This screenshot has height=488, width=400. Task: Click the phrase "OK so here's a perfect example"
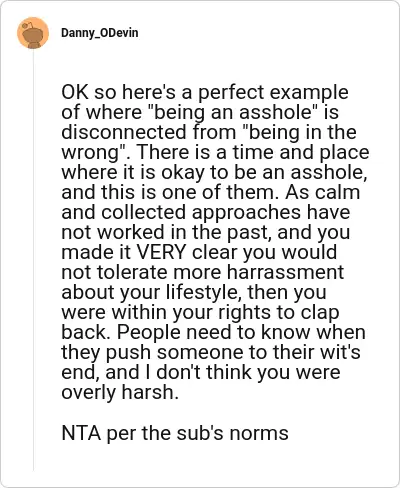(x=205, y=92)
